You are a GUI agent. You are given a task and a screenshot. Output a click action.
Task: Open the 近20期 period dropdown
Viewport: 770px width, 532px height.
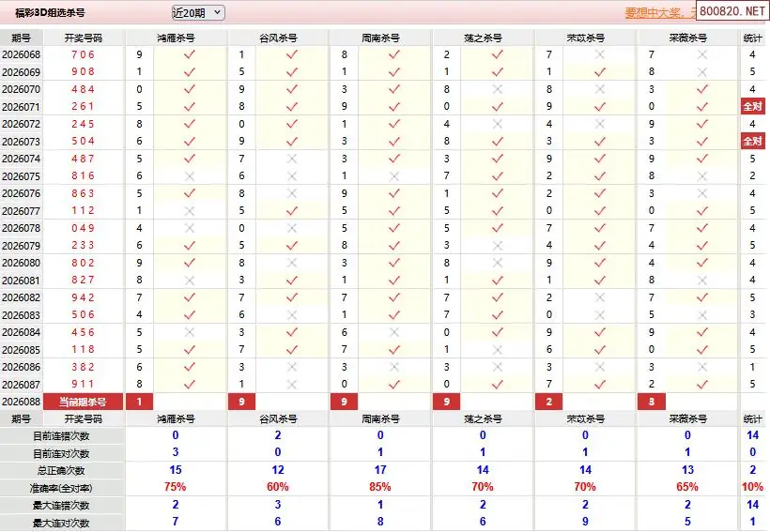pos(198,12)
